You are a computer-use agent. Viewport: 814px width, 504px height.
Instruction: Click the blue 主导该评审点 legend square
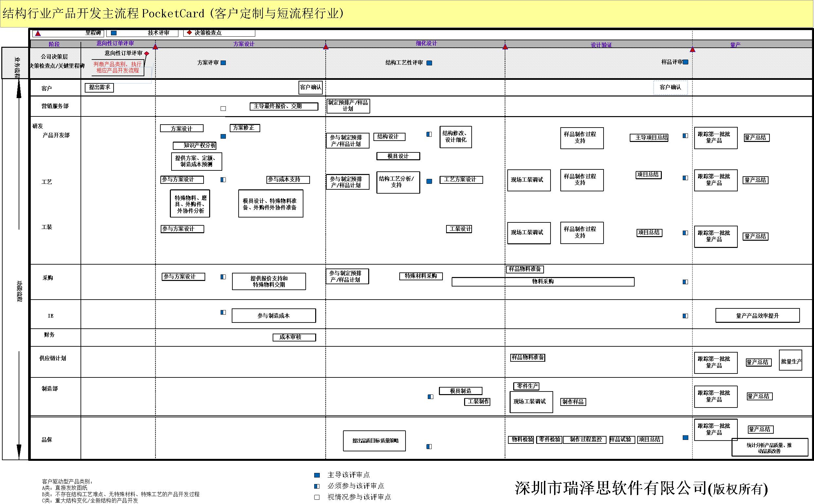click(317, 475)
